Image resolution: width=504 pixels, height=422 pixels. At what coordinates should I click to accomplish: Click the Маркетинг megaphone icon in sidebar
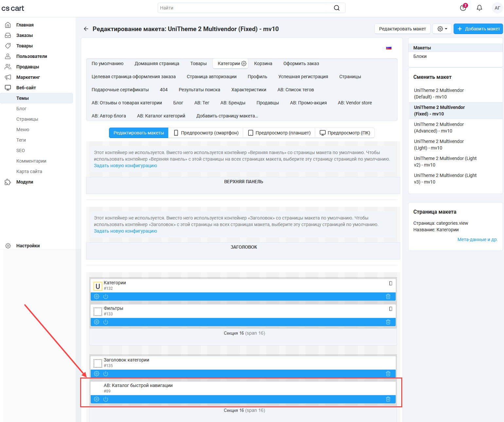pyautogui.click(x=8, y=77)
